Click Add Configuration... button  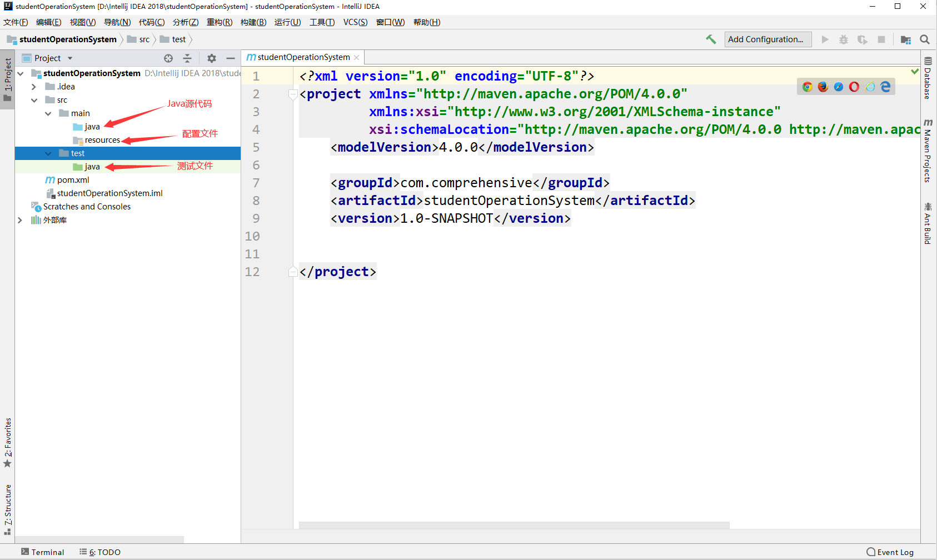[768, 39]
